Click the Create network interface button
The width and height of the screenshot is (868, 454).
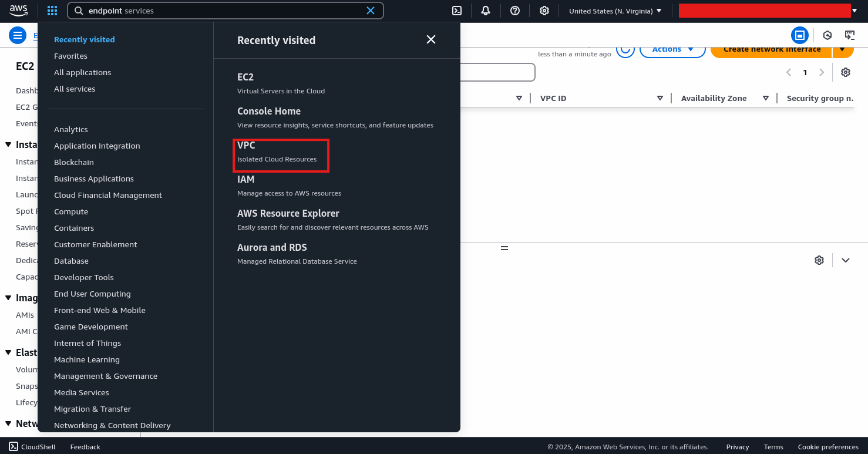click(x=771, y=49)
